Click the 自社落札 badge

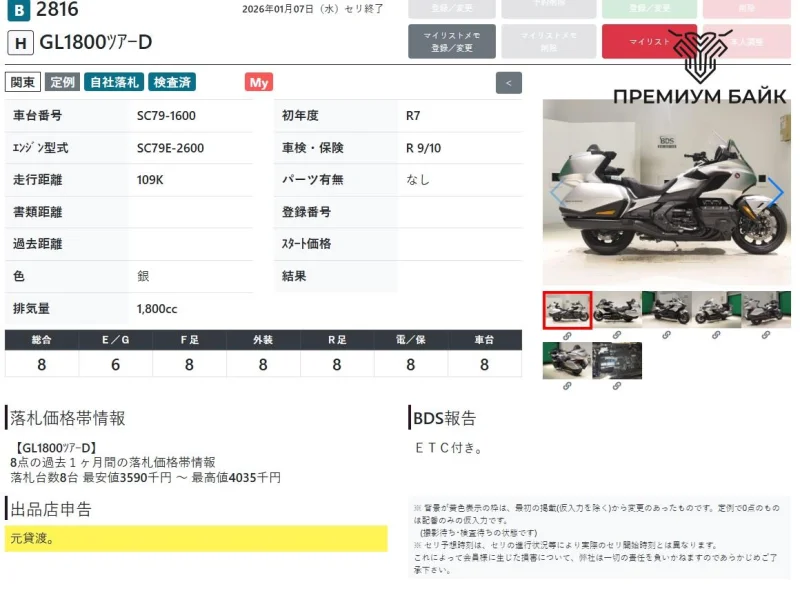click(114, 82)
